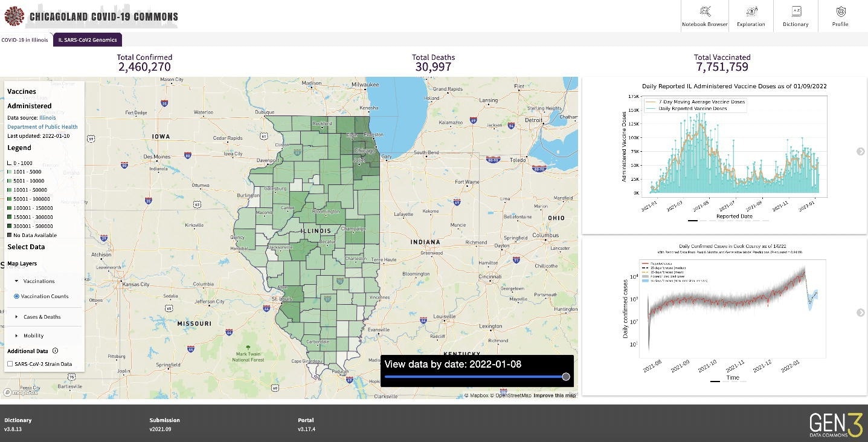This screenshot has width=868, height=442.
Task: Enable SARS-CoV-2 Strain Data
Action: click(x=10, y=365)
